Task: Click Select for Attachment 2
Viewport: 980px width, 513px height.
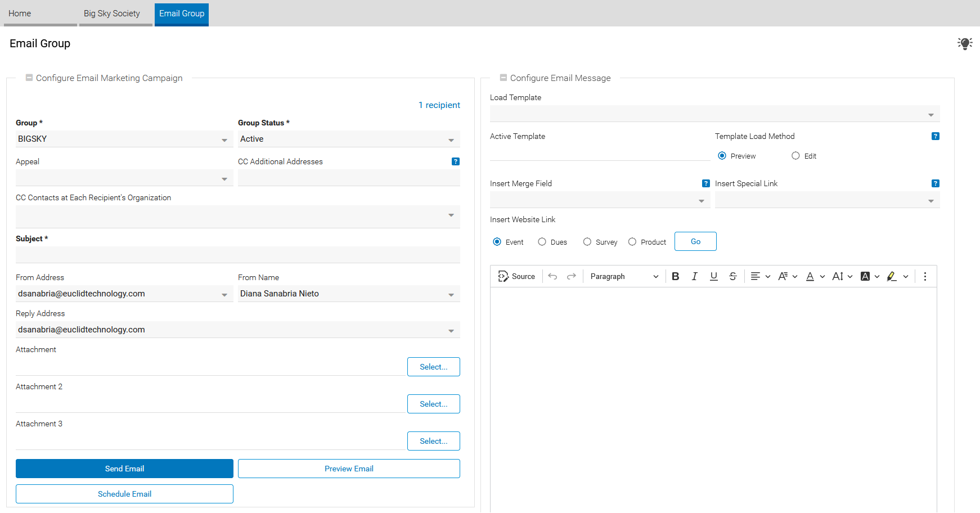Action: pos(434,404)
